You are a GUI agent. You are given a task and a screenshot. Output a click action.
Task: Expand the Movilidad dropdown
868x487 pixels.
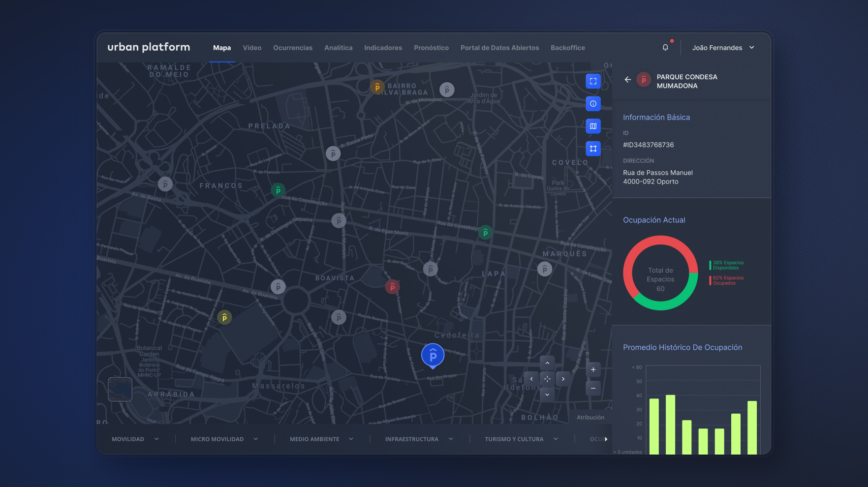pos(135,439)
